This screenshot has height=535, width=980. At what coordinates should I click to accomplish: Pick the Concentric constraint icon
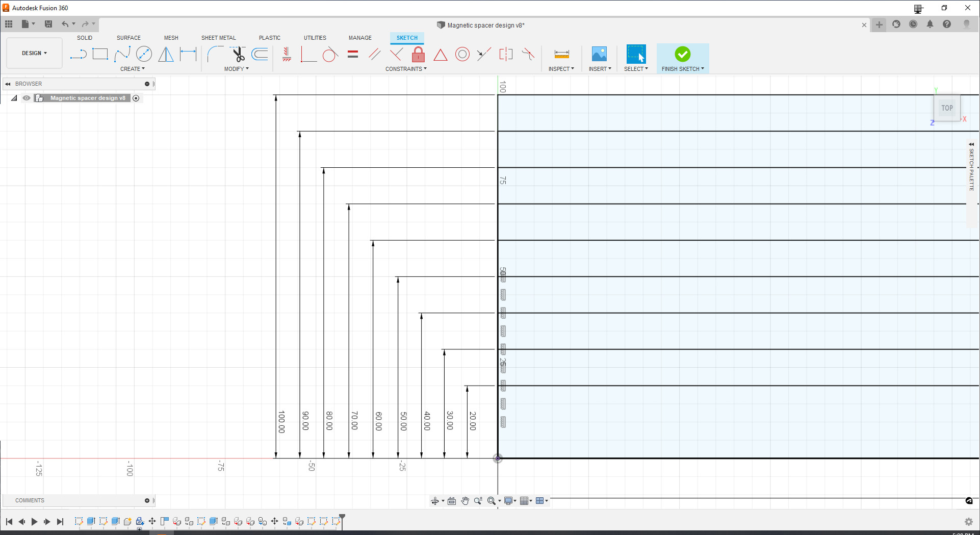pos(462,54)
